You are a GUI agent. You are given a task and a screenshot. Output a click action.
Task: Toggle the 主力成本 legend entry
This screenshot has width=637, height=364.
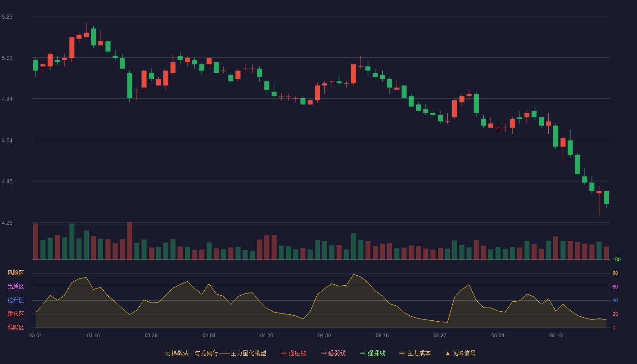415,353
